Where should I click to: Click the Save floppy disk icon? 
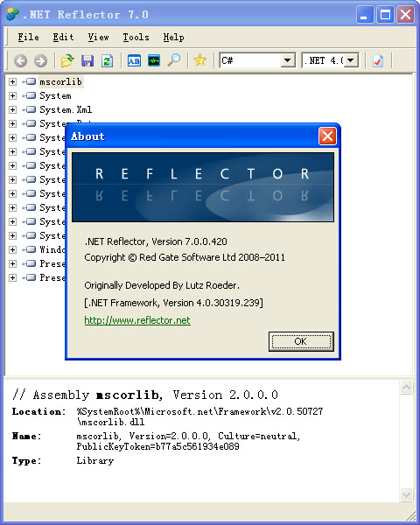pyautogui.click(x=87, y=61)
